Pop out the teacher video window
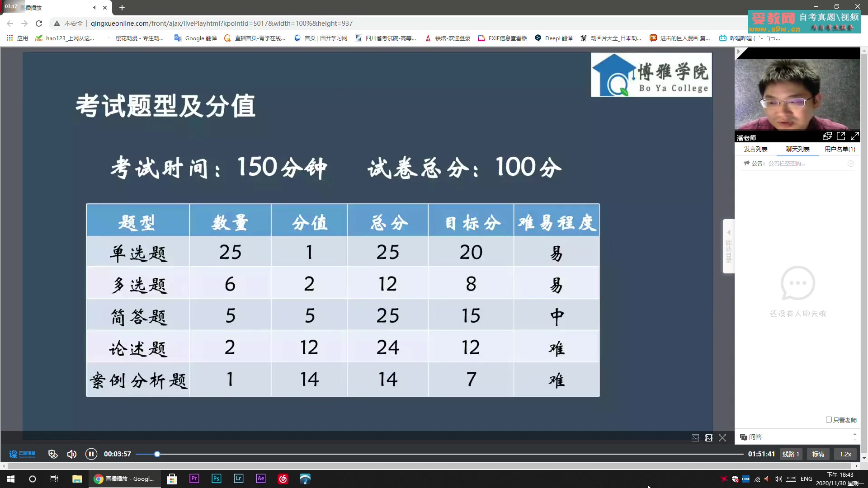The width and height of the screenshot is (868, 488). [841, 136]
